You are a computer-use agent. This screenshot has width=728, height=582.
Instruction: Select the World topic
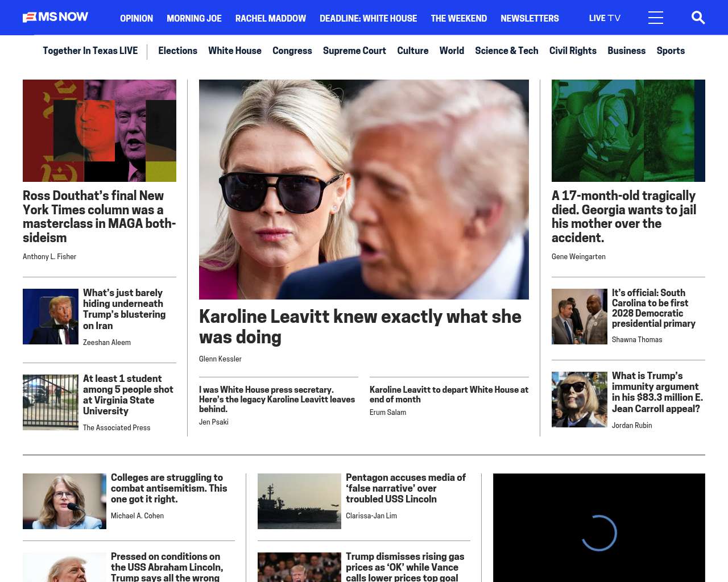[x=452, y=51]
